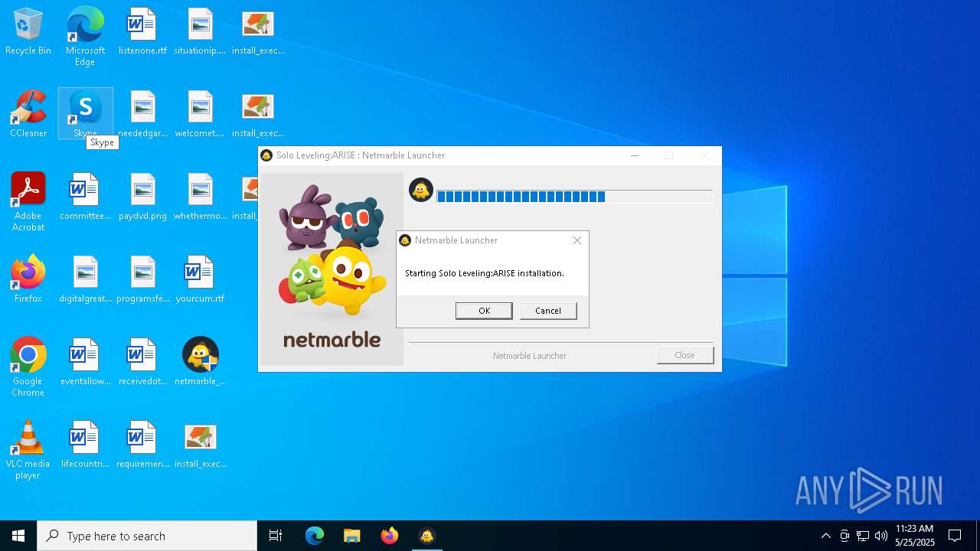Open the volume control in system tray
The image size is (980, 551).
[x=881, y=536]
